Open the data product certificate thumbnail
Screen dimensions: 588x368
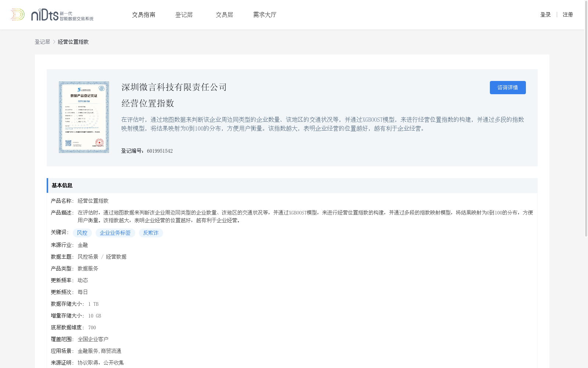pos(84,117)
